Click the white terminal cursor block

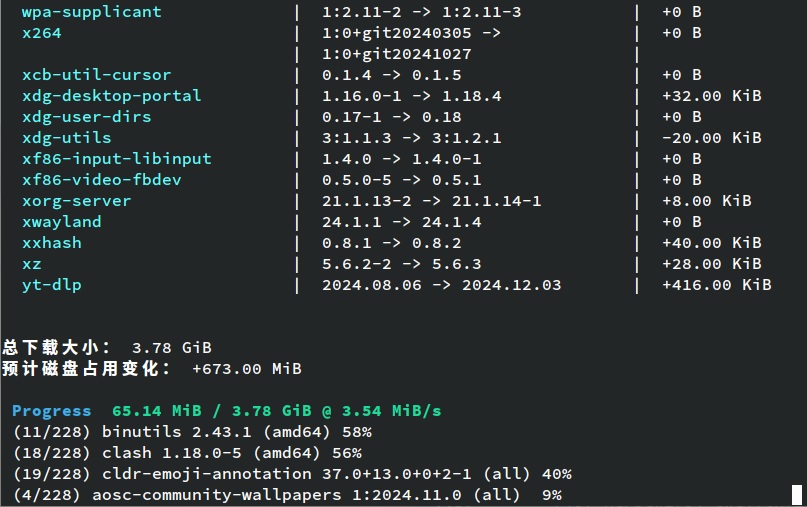[797, 494]
